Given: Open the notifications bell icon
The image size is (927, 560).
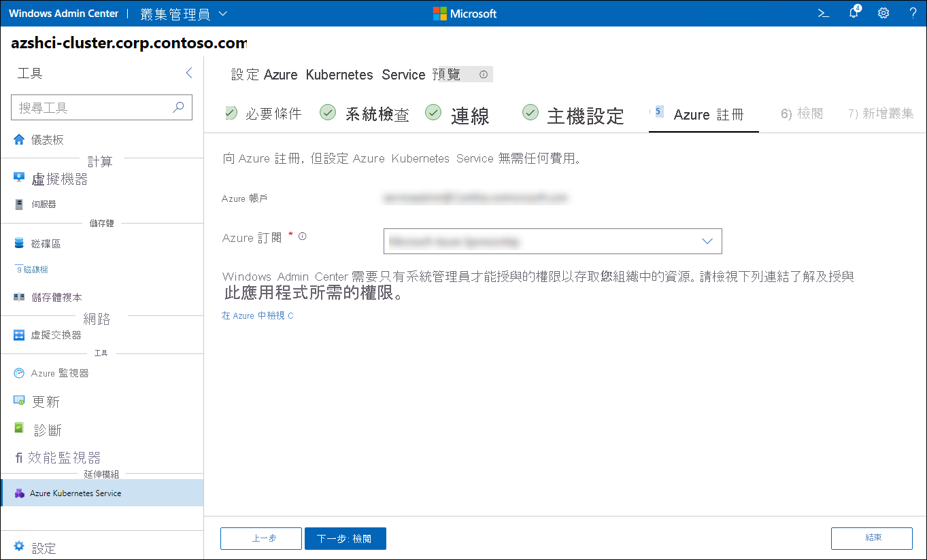Looking at the screenshot, I should (854, 12).
